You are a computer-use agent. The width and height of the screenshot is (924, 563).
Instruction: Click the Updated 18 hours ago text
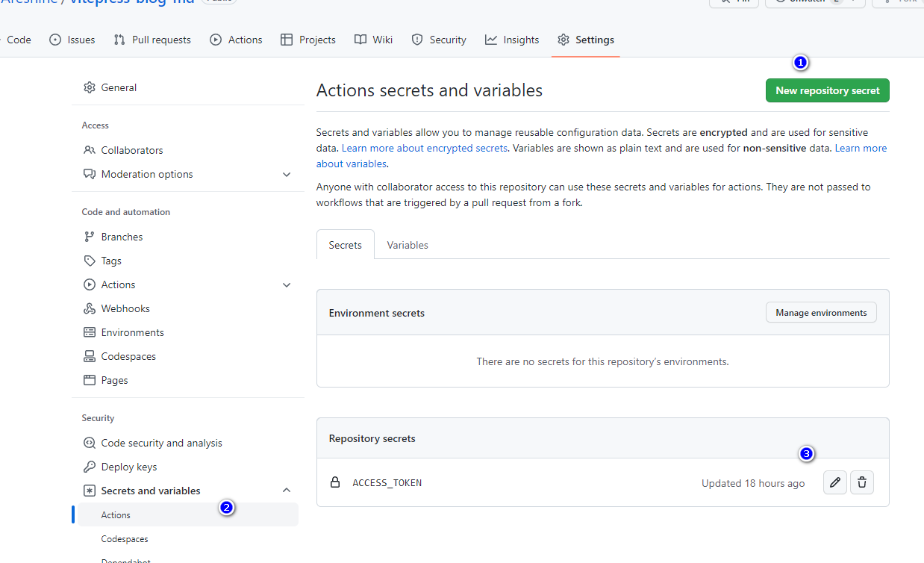pos(753,483)
